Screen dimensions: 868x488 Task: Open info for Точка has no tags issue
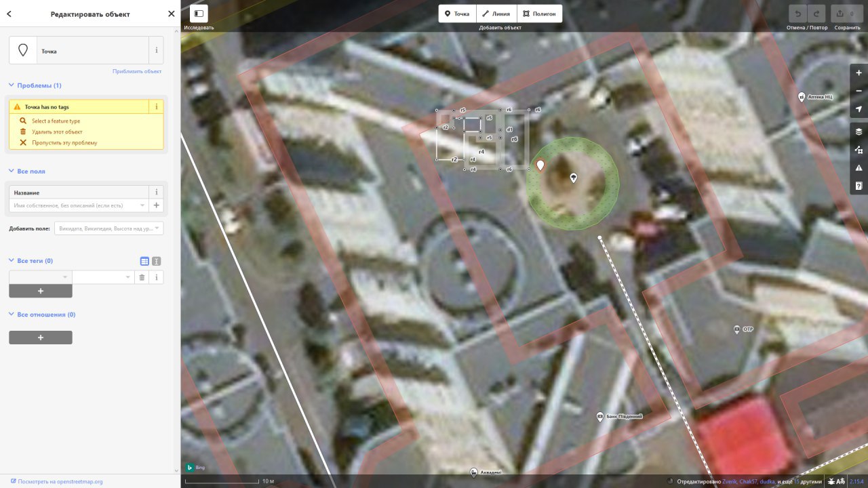157,106
